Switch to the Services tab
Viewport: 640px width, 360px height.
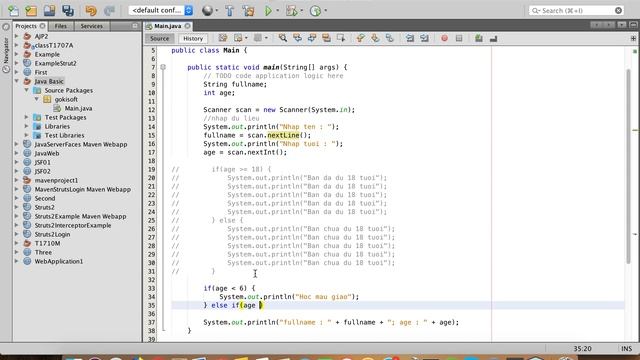91,26
